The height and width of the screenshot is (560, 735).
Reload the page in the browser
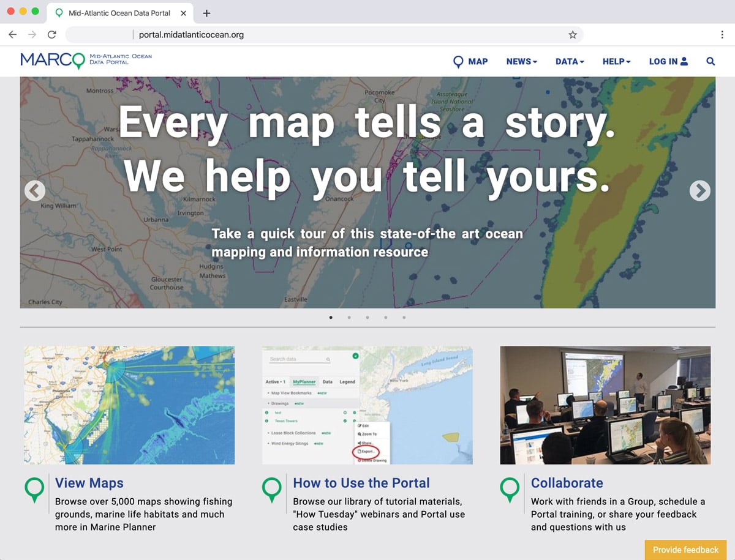coord(51,35)
